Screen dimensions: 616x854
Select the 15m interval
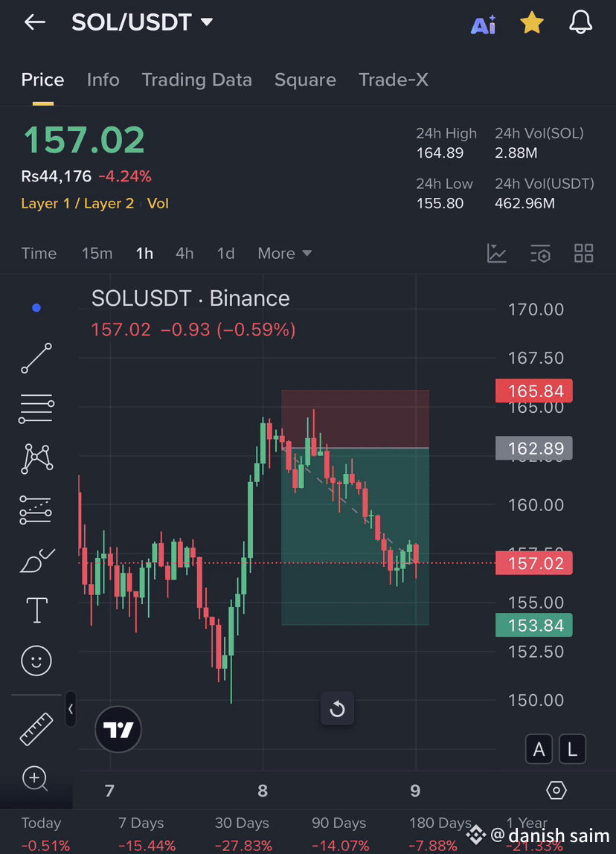point(97,253)
